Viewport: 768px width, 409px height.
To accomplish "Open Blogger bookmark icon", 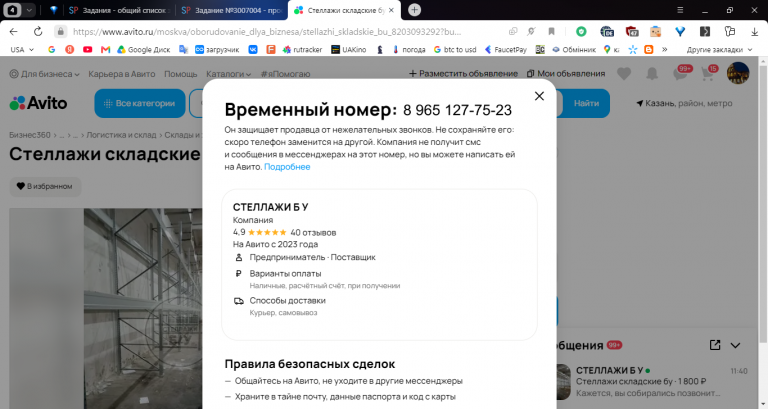I will tap(649, 49).
